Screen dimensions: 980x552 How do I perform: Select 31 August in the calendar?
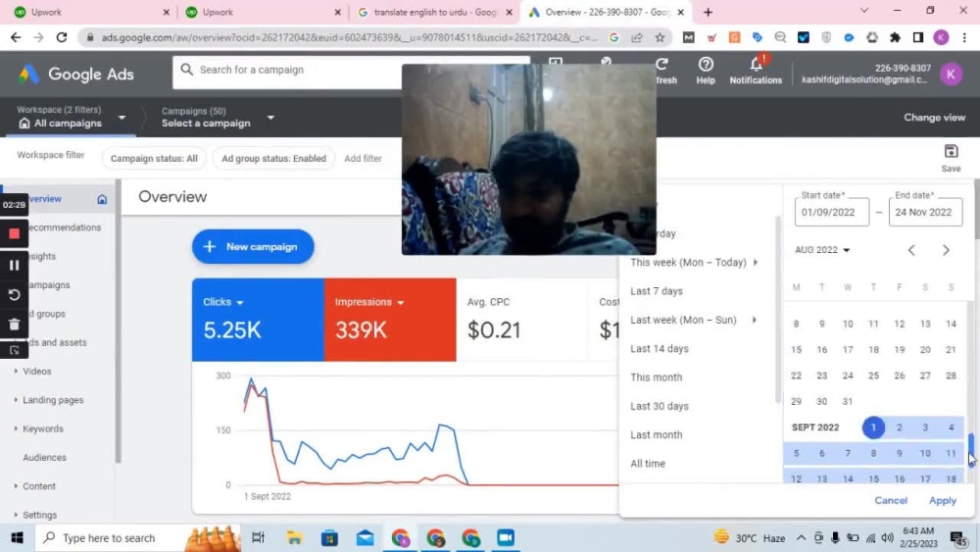point(848,401)
